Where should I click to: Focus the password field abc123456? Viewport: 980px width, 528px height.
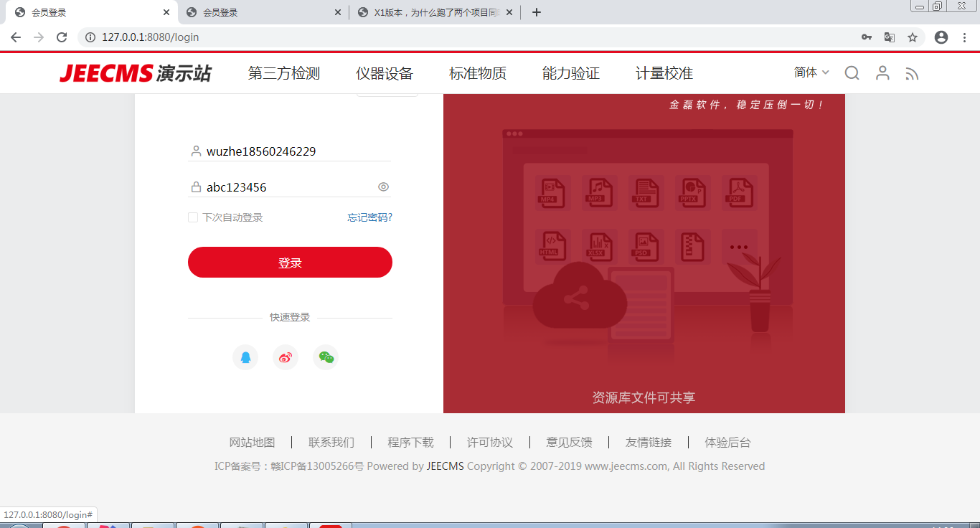[290, 187]
